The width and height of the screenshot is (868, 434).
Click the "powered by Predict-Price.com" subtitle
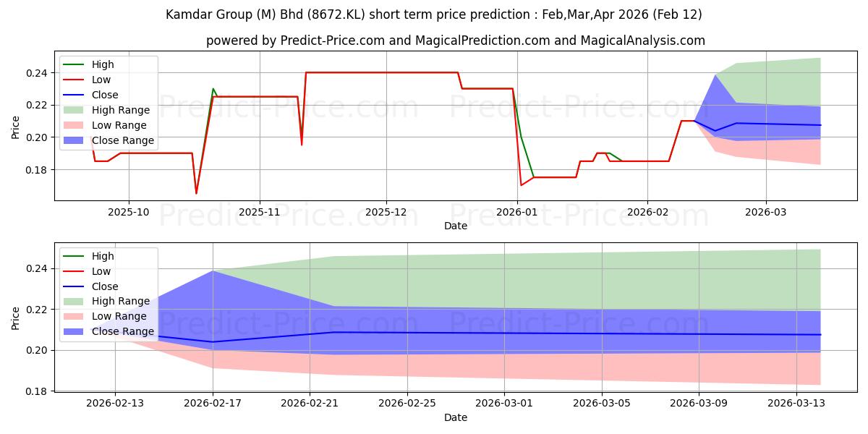pyautogui.click(x=455, y=41)
